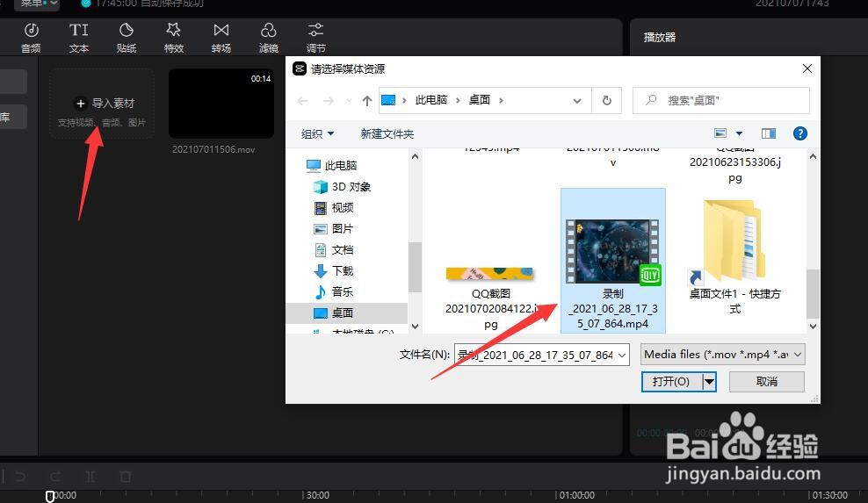Open the 文本 text tab
Image resolution: width=868 pixels, height=503 pixels.
pyautogui.click(x=78, y=38)
